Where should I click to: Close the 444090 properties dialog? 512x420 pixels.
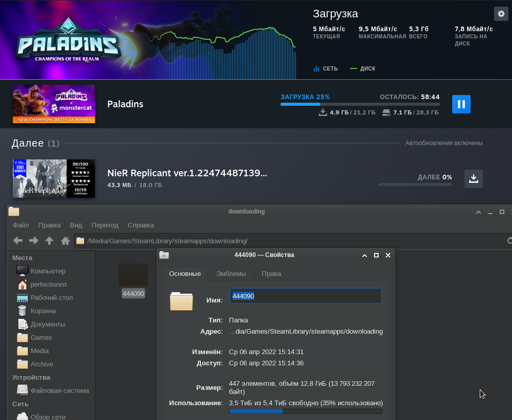click(x=388, y=255)
